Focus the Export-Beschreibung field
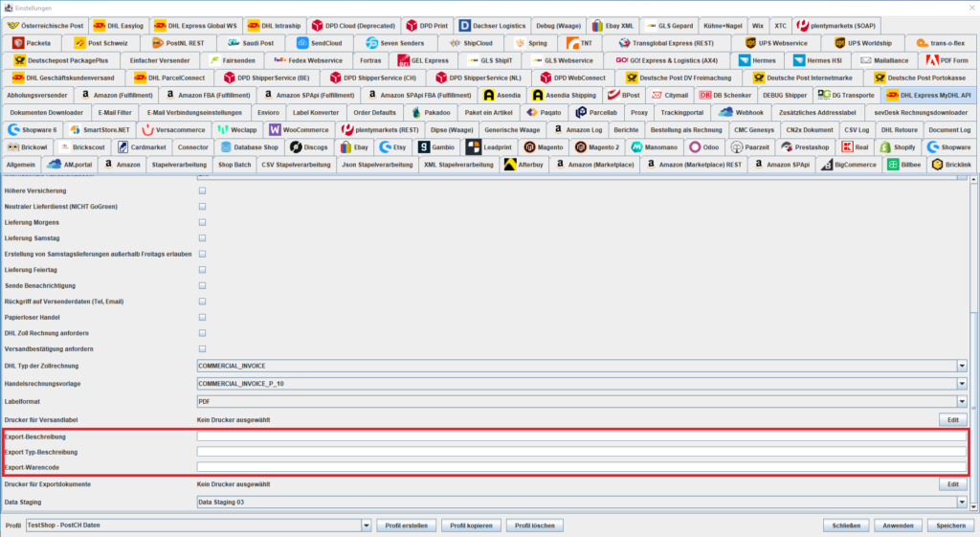This screenshot has height=537, width=980. (582, 436)
